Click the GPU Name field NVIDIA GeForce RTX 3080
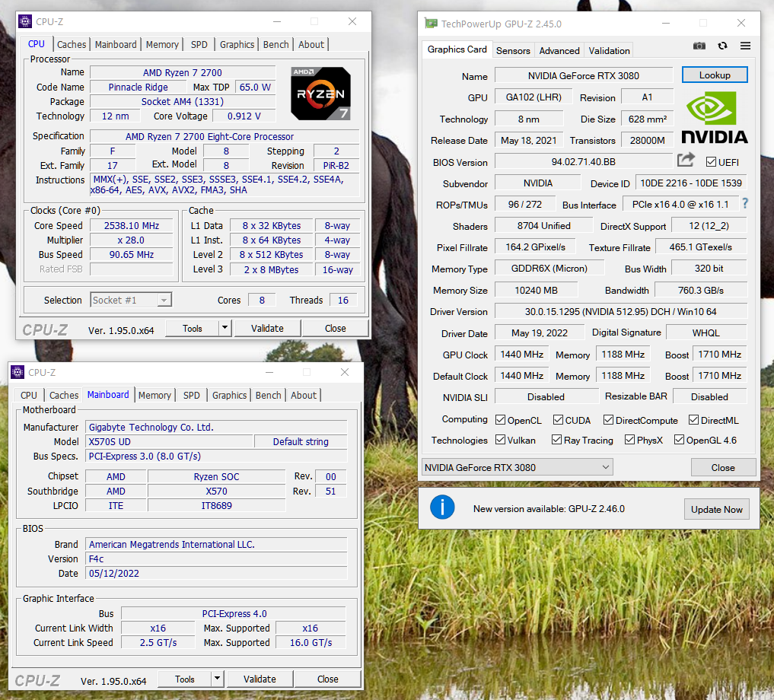Screen dimensions: 774x700 tap(584, 75)
